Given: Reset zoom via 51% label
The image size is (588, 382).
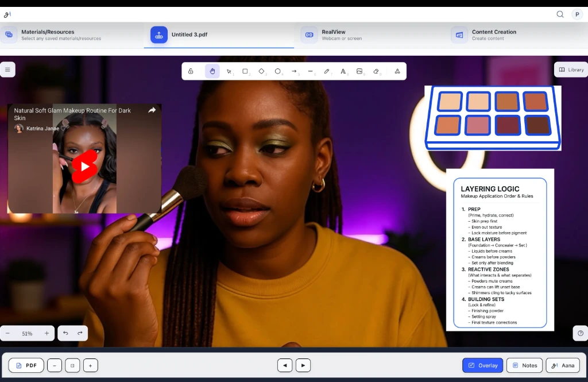Looking at the screenshot, I should 27,333.
